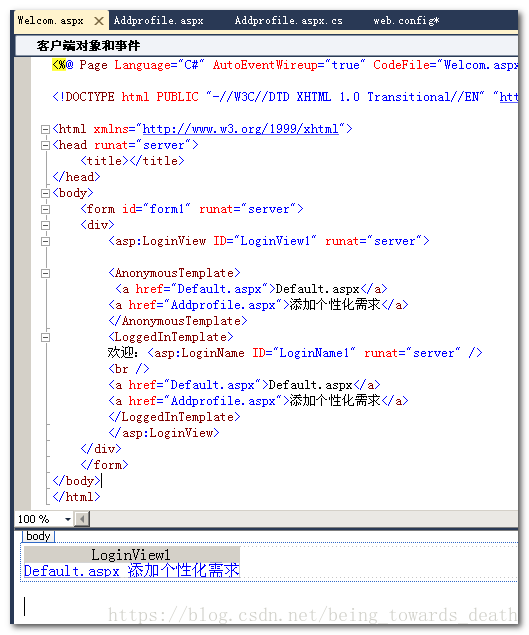This screenshot has width=529, height=635.
Task: Click the 添加个性化需求 link in design view
Action: point(183,571)
